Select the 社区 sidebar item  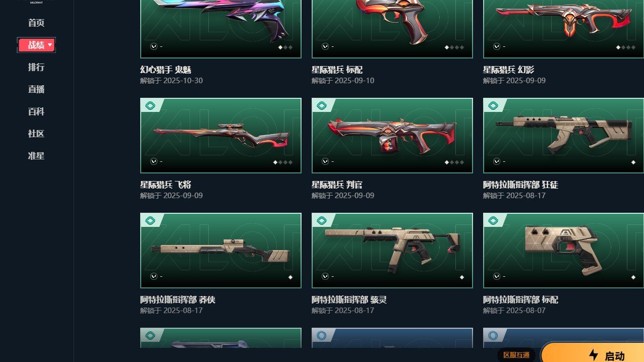click(36, 134)
